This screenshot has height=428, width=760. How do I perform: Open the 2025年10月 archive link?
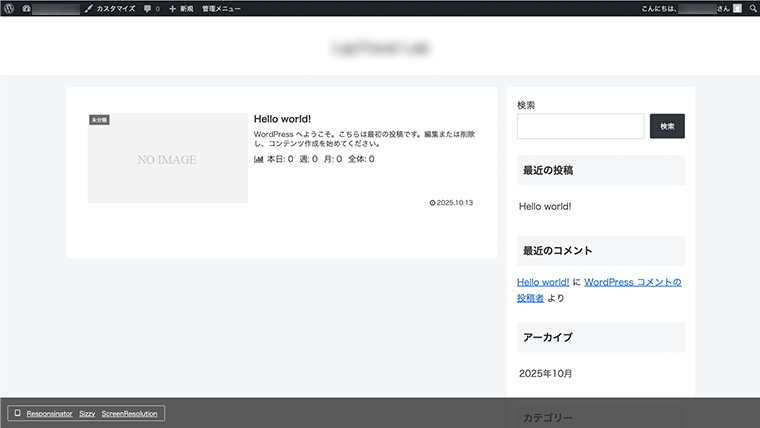545,373
